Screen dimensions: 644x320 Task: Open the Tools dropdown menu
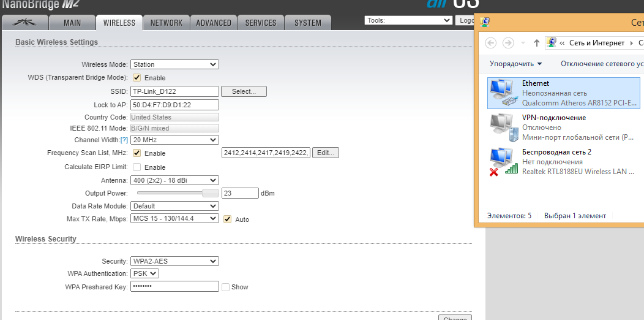[x=408, y=20]
